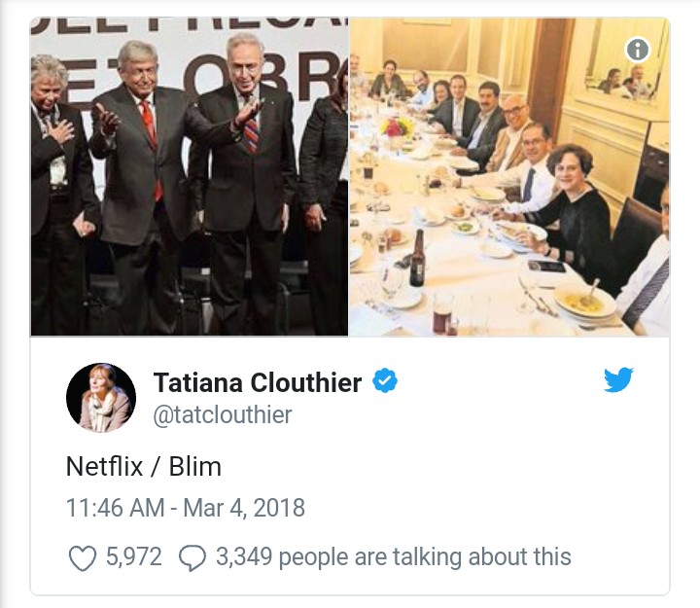Click the blue verified badge
This screenshot has height=608, width=700.
(x=385, y=381)
